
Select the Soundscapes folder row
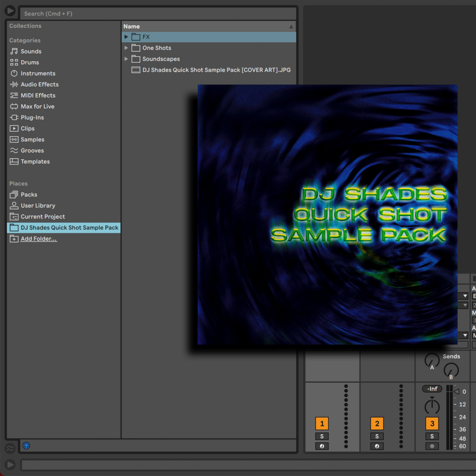coord(209,59)
